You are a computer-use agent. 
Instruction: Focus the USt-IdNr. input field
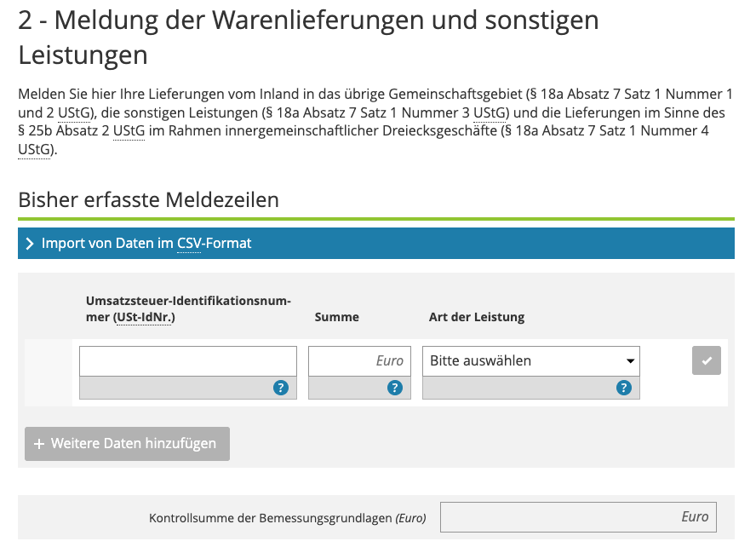[188, 360]
